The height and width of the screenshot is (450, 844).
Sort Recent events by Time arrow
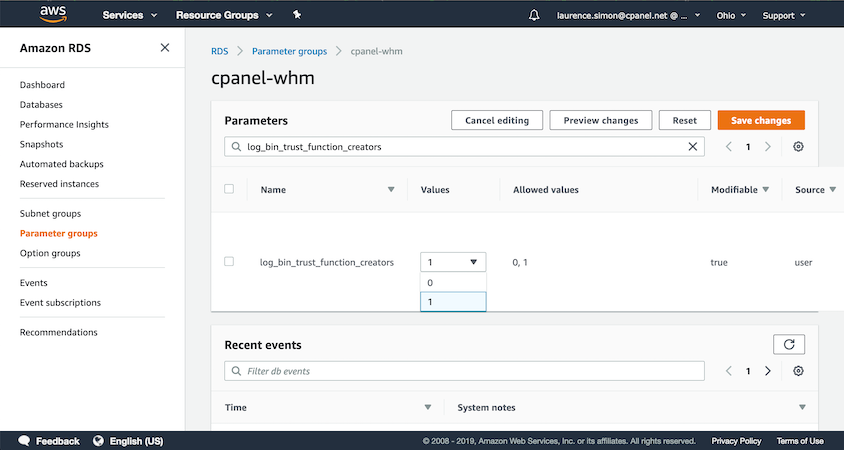[428, 407]
